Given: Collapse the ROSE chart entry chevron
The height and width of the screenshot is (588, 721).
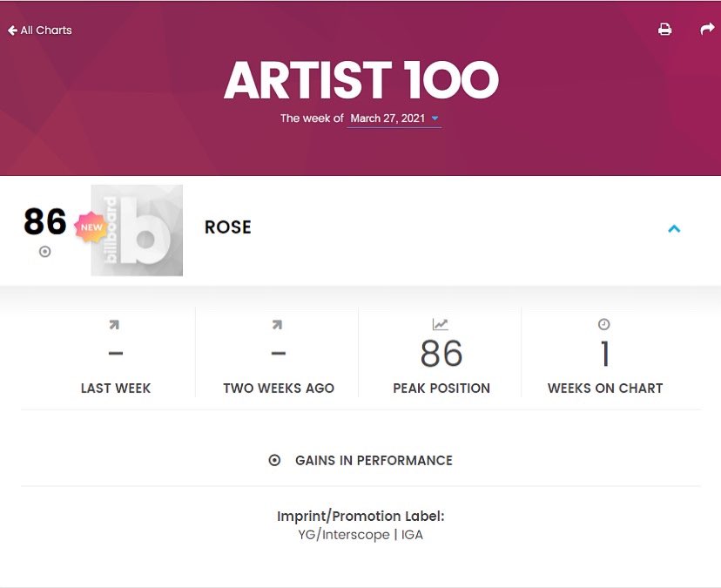Looking at the screenshot, I should click(673, 228).
